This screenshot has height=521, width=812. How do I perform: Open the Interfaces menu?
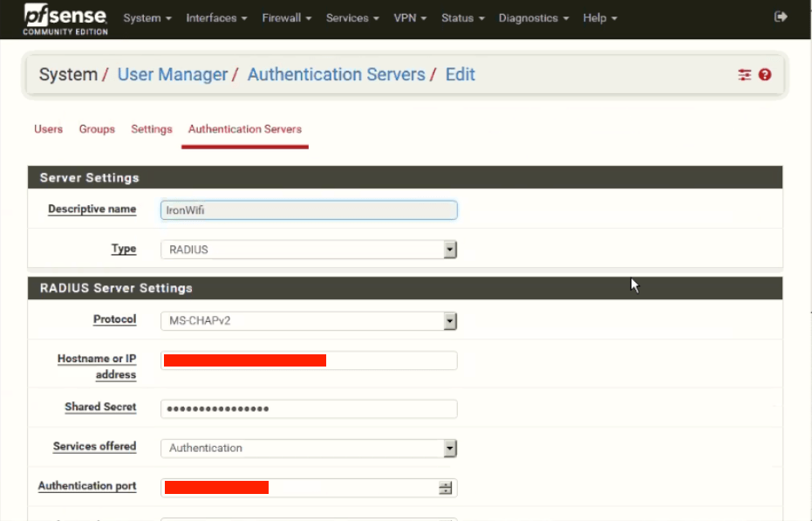[215, 17]
